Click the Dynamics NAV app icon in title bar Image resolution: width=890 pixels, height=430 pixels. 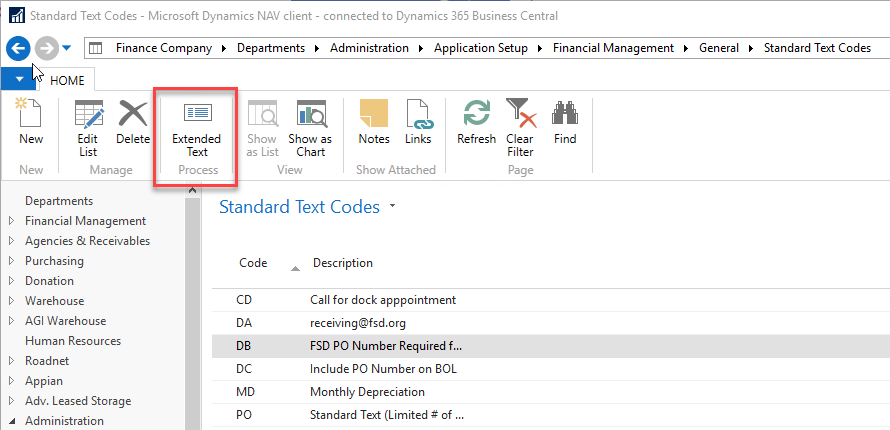coord(17,15)
